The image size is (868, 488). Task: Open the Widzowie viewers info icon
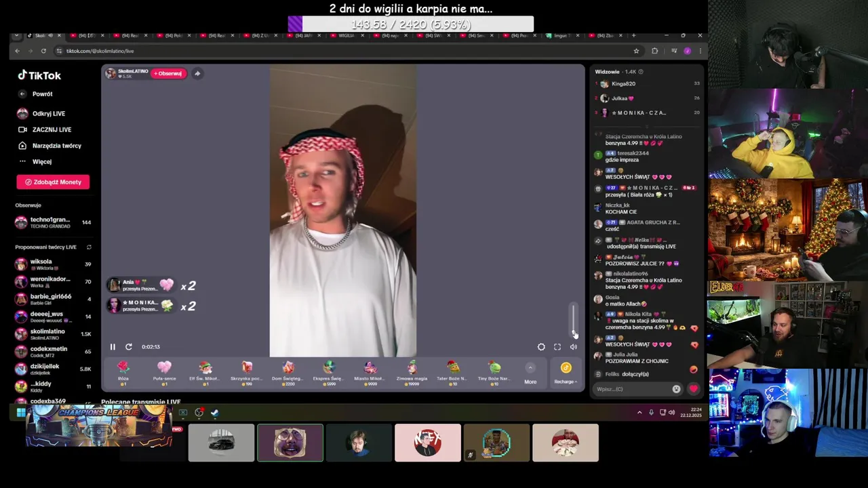coord(641,72)
